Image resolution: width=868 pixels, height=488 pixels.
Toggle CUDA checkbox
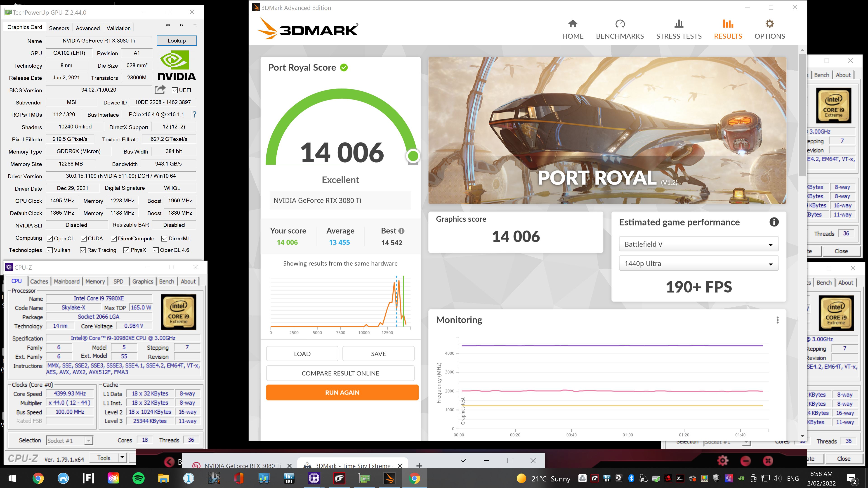click(84, 239)
